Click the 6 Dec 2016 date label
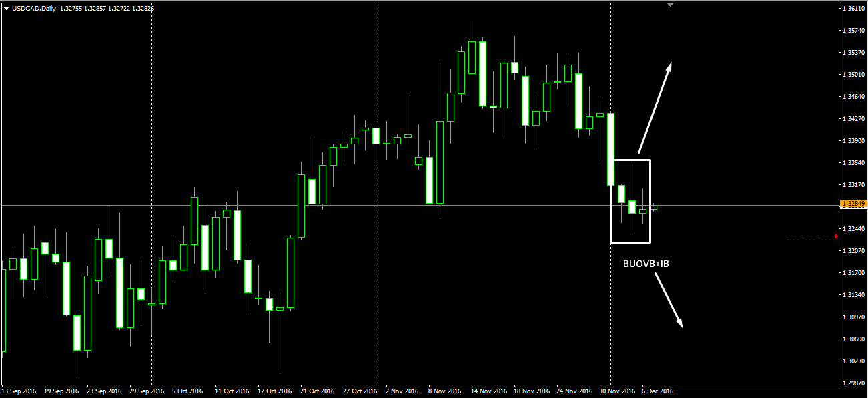 tap(658, 391)
